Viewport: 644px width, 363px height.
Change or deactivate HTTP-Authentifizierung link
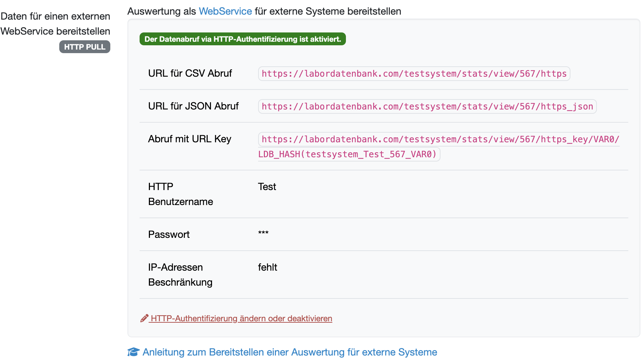click(x=241, y=318)
